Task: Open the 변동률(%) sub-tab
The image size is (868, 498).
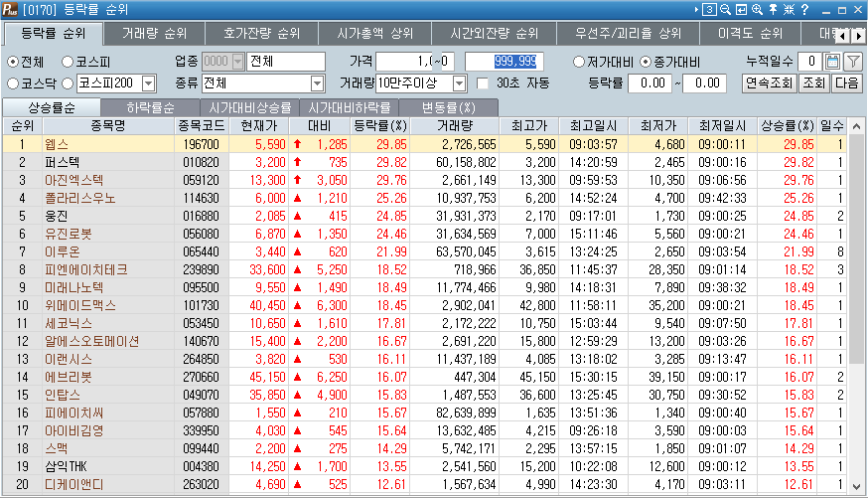Action: click(448, 107)
